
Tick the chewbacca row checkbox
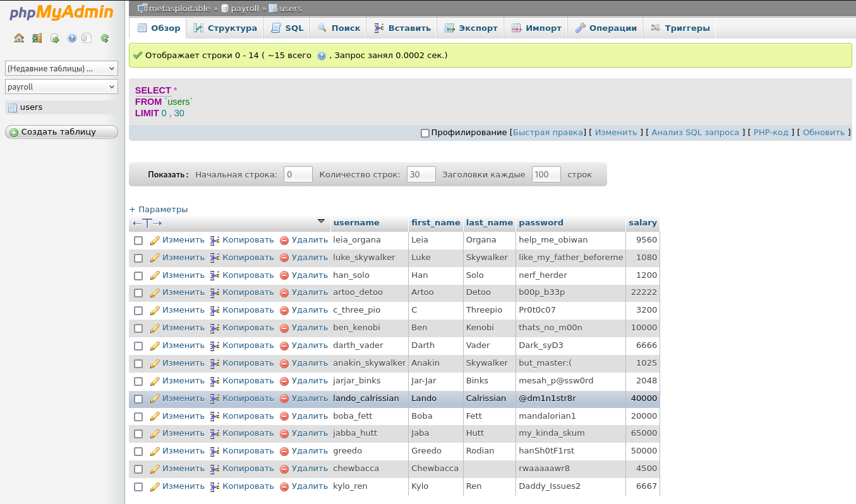[138, 469]
